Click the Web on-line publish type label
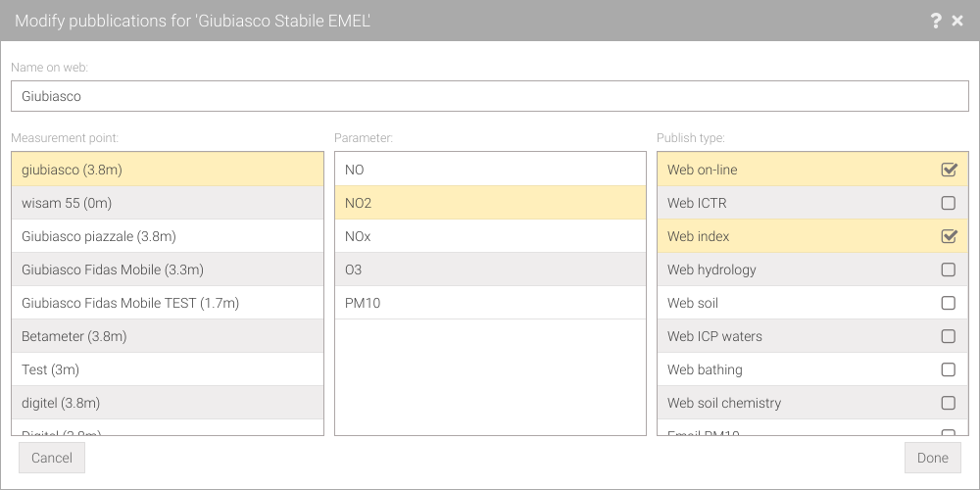The width and height of the screenshot is (980, 490). (702, 170)
